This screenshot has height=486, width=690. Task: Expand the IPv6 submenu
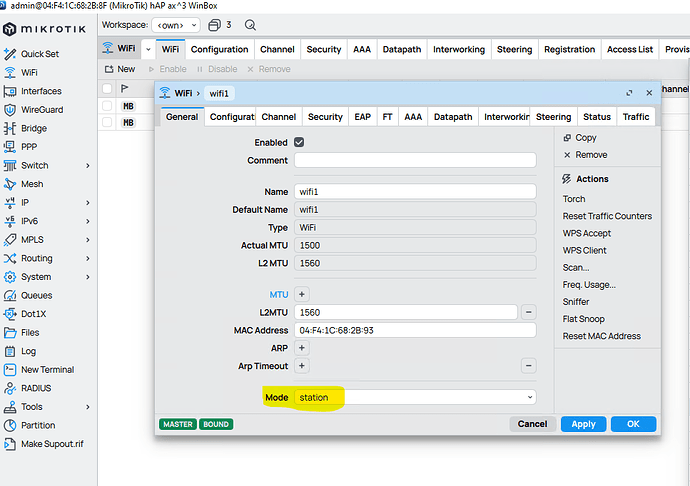point(88,221)
